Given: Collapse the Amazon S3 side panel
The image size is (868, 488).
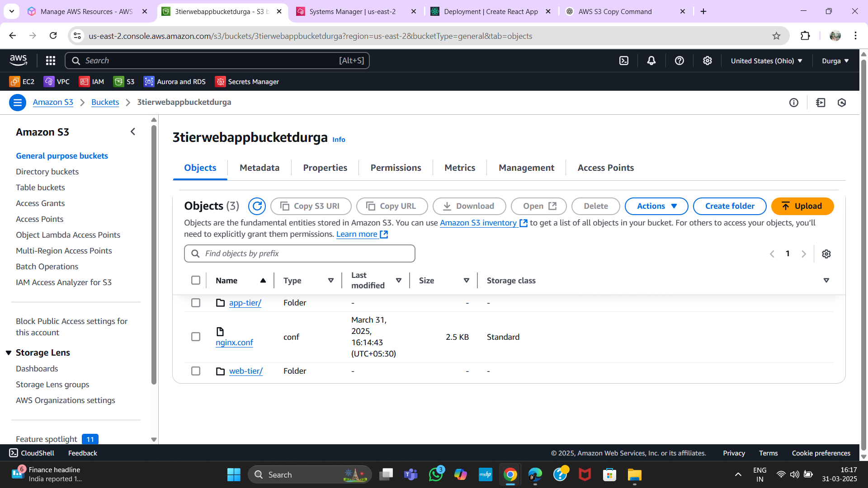Looking at the screenshot, I should tap(133, 131).
